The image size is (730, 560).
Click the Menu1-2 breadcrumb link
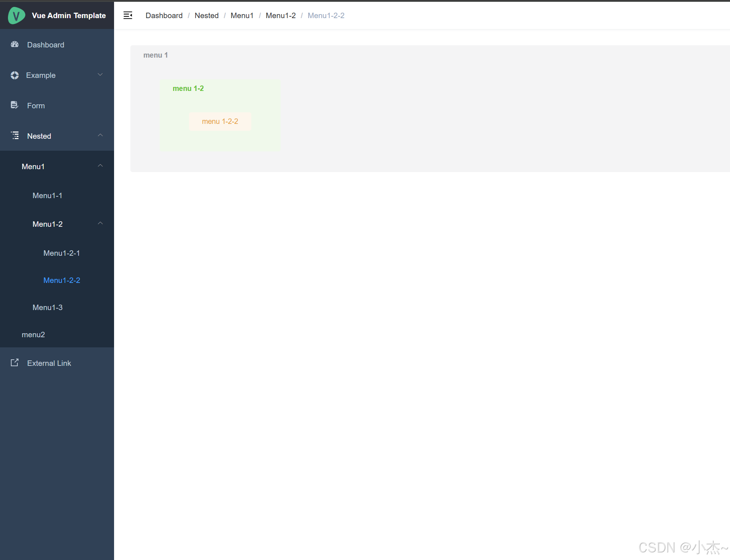pos(281,16)
